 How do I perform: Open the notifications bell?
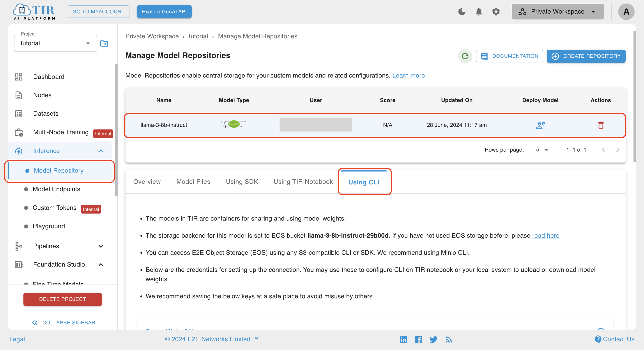(x=479, y=12)
